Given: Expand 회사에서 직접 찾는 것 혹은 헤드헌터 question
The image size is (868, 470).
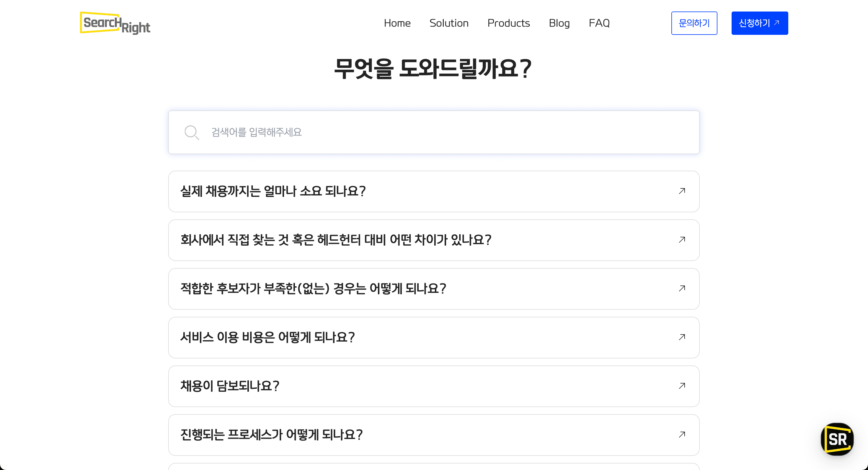Looking at the screenshot, I should [434, 240].
